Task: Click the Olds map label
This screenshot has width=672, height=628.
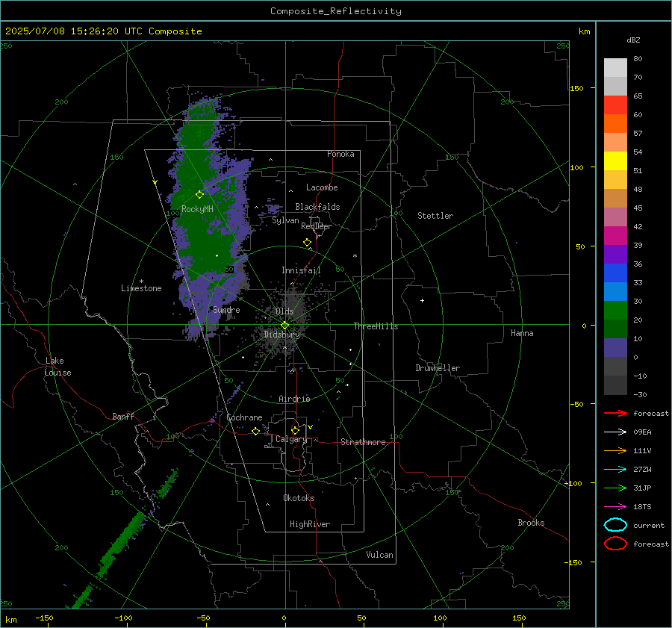Action: point(284,311)
